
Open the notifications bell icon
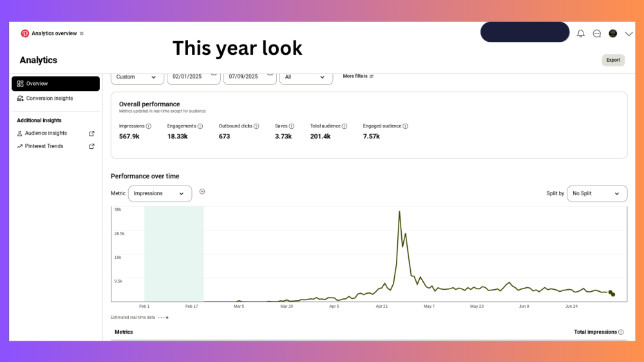(x=581, y=33)
